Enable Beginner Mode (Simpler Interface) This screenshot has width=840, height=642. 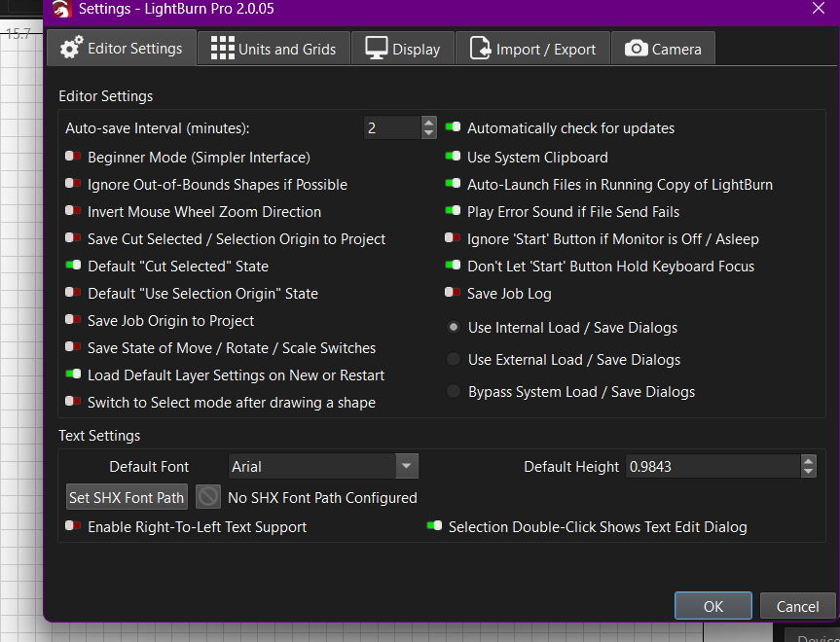73,157
